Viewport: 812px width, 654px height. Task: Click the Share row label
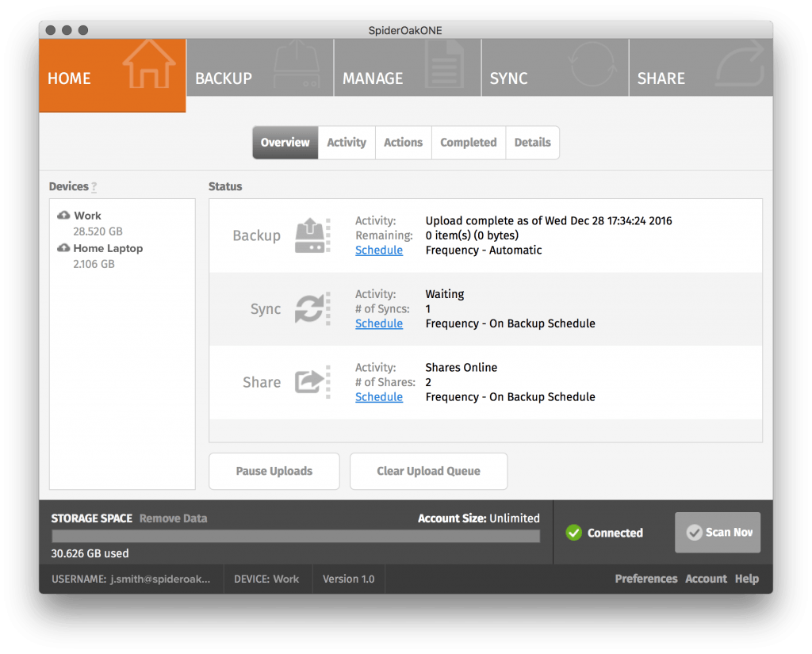262,383
